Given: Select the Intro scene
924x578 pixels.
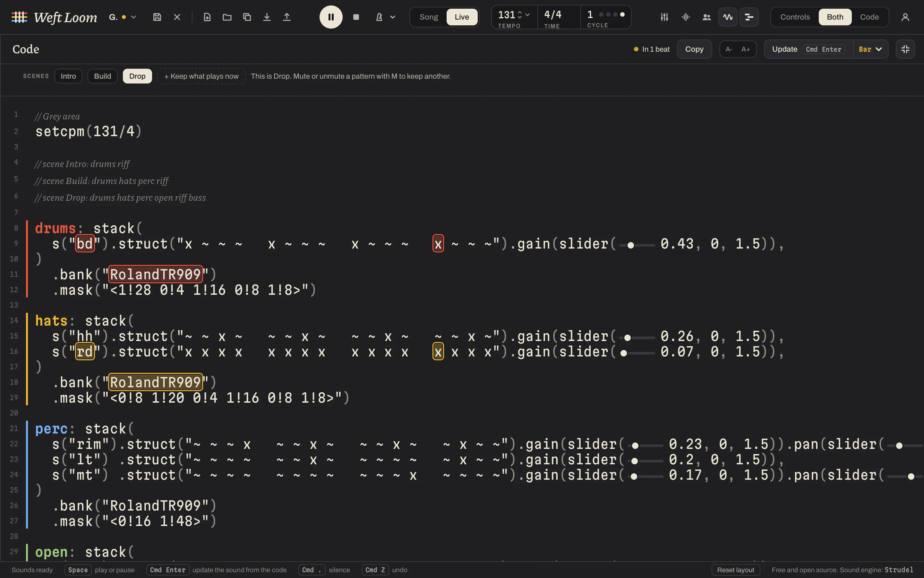Looking at the screenshot, I should point(68,76).
